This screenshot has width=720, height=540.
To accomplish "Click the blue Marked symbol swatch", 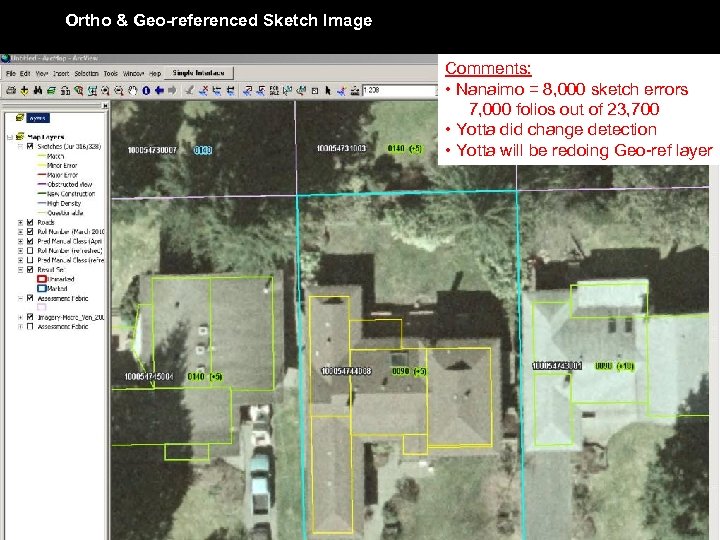I will [42, 288].
